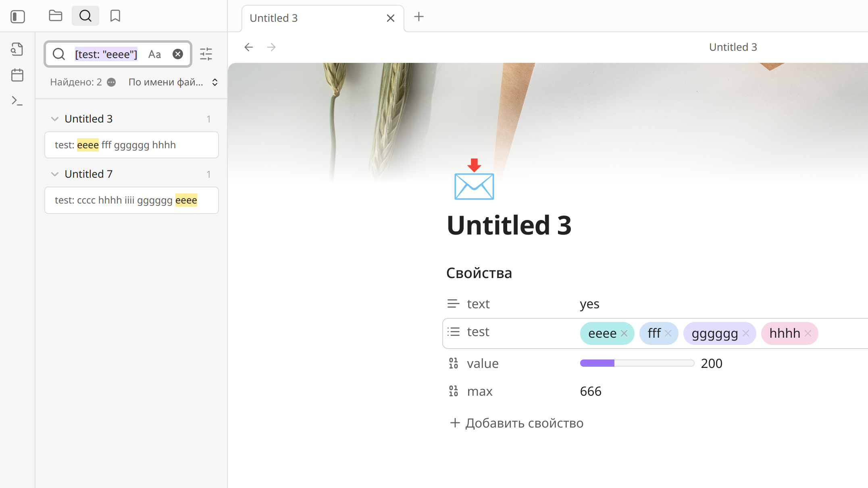The image size is (868, 488).
Task: Collapse Untitled 7 search results
Action: [54, 174]
